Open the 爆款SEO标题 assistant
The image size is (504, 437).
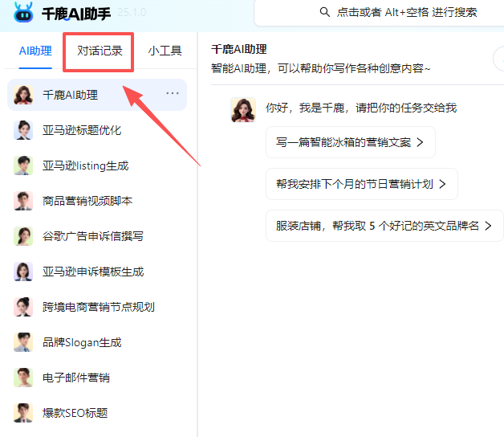(x=75, y=413)
